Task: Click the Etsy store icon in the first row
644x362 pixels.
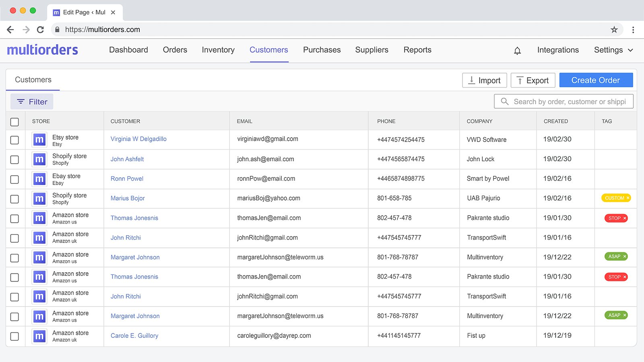Action: pos(39,140)
